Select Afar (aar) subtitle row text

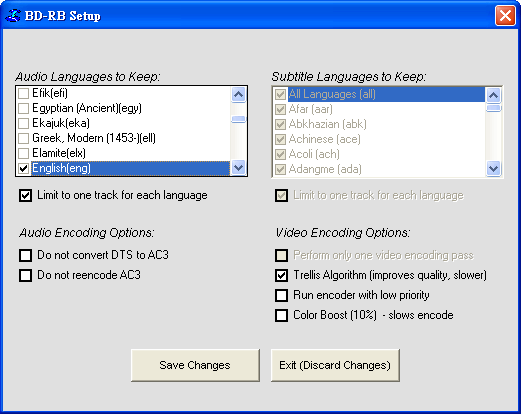[311, 109]
